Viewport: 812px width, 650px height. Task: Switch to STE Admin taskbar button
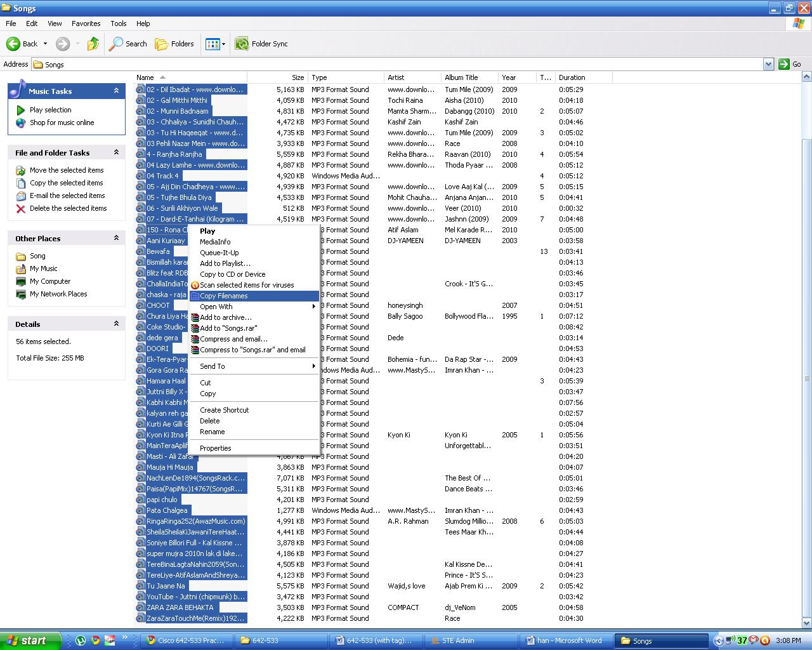pos(471,640)
